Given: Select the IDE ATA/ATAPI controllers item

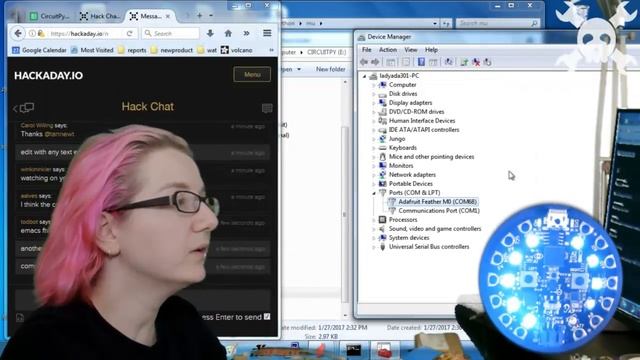Looking at the screenshot, I should pos(424,130).
